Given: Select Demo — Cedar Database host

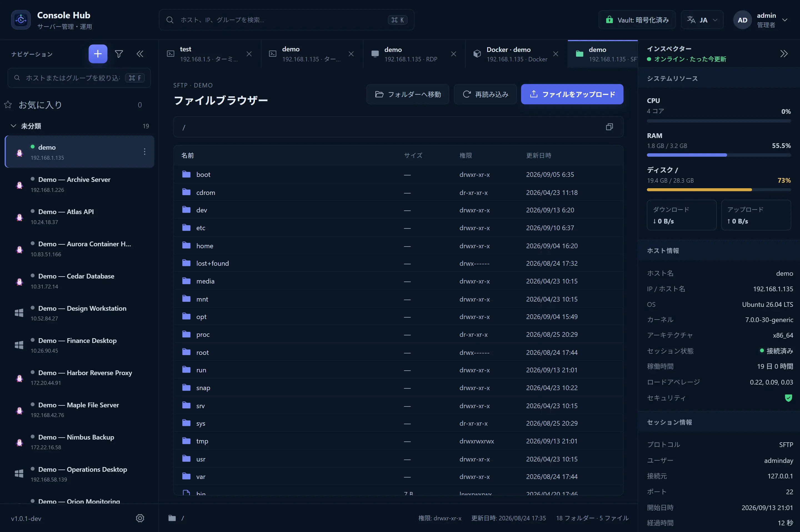Looking at the screenshot, I should pyautogui.click(x=79, y=281).
